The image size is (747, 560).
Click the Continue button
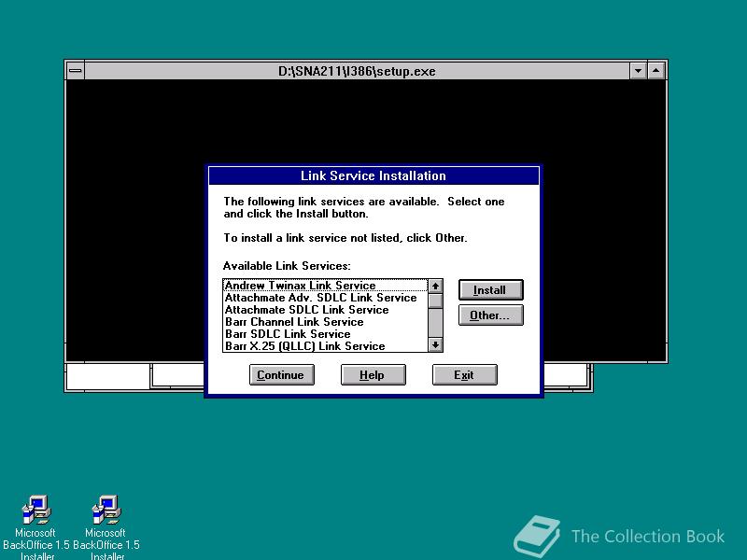[282, 375]
